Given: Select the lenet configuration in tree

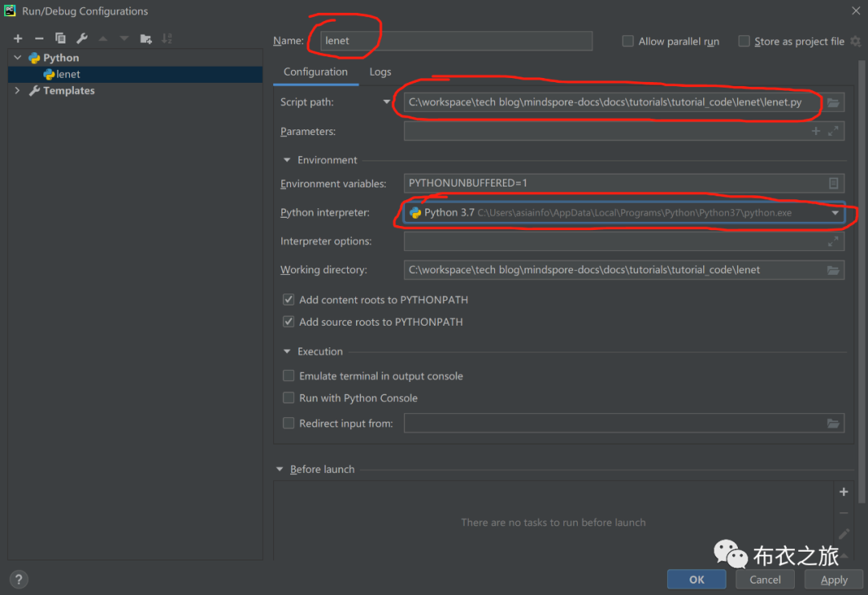Looking at the screenshot, I should [x=135, y=74].
